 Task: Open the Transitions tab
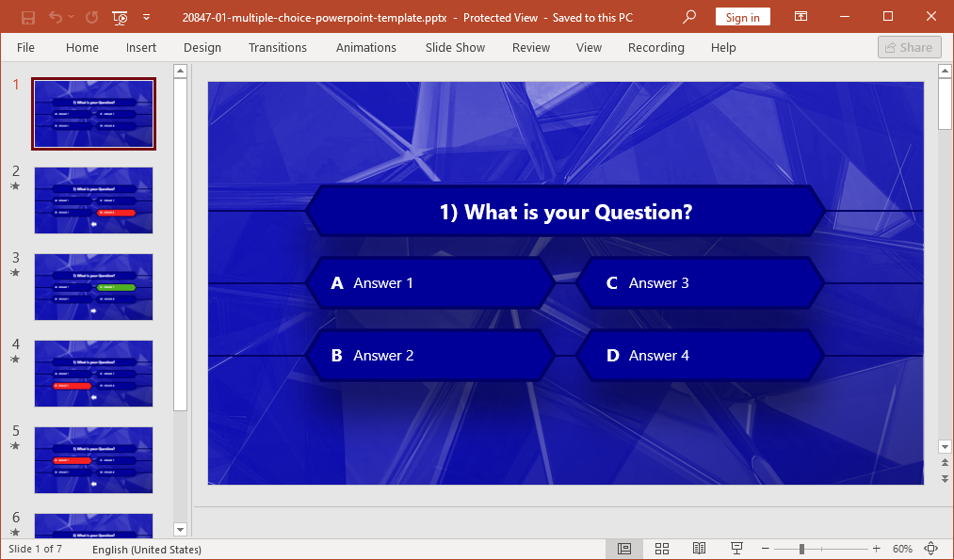pyautogui.click(x=277, y=47)
